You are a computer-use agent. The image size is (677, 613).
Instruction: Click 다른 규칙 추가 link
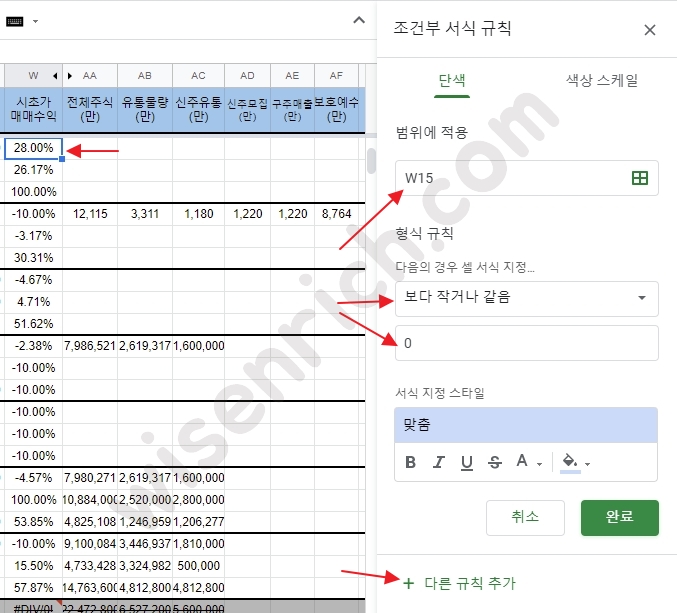pyautogui.click(x=459, y=584)
